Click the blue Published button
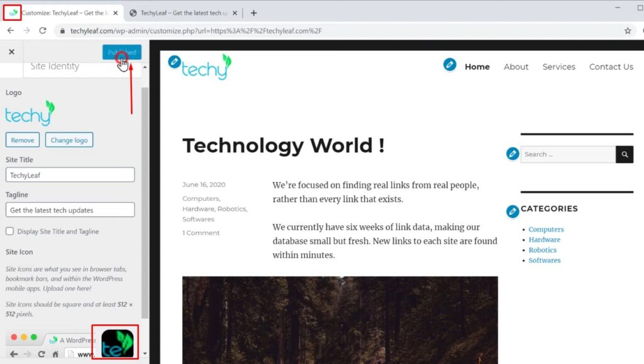Viewport: 644px width, 364px height. point(122,52)
